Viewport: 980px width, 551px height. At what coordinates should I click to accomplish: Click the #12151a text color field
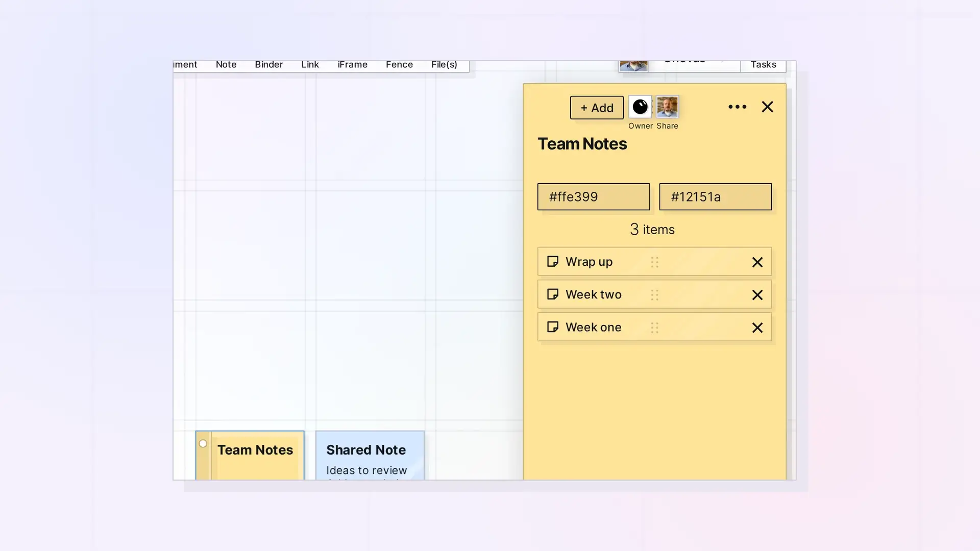[715, 196]
